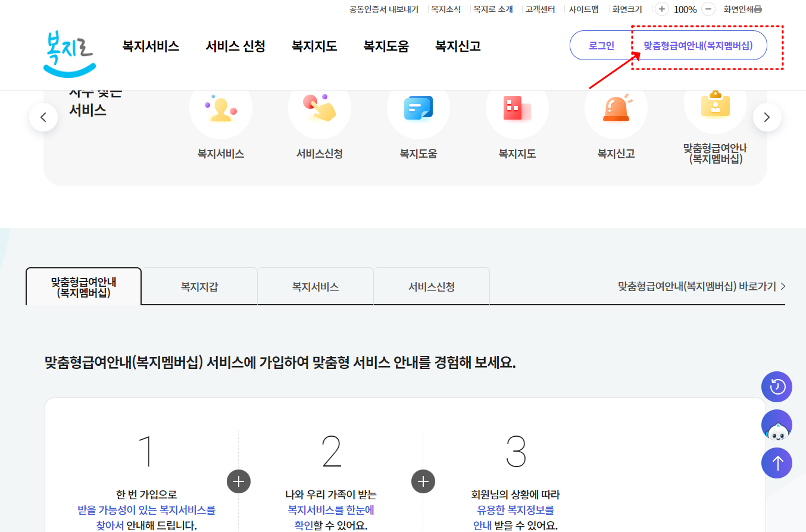Screen dimensions: 806x532
Task: Open 맞춤형급여안내(복지멤버십) 바로가기 link
Action: click(699, 286)
